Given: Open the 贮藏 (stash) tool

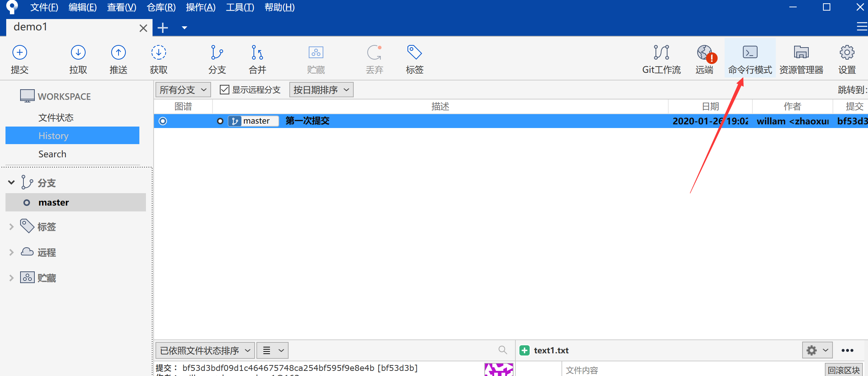Looking at the screenshot, I should point(316,59).
